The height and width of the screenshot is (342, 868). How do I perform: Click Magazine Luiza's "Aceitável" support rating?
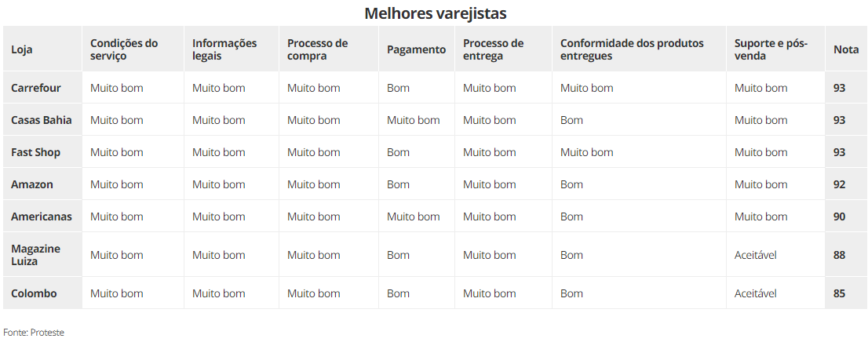[755, 255]
